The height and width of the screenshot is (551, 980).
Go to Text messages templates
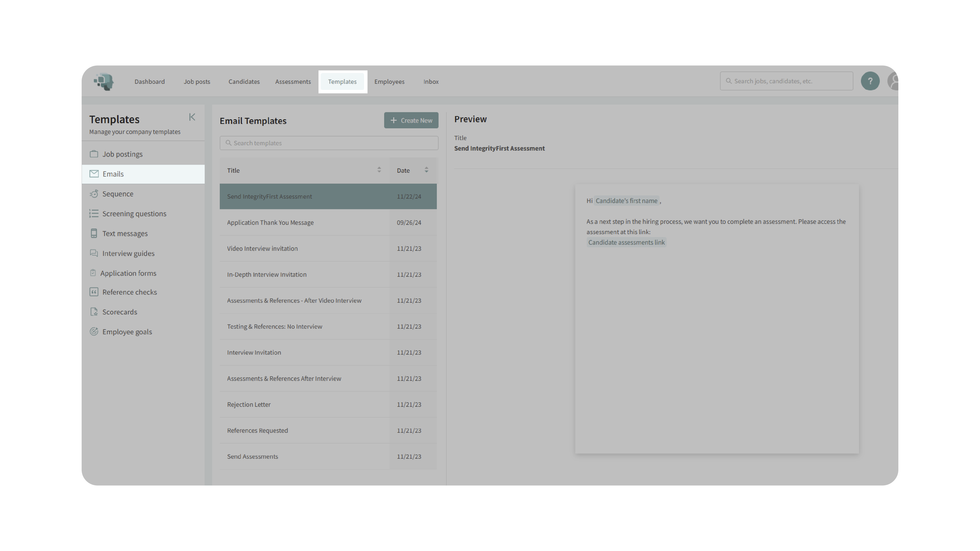click(125, 233)
